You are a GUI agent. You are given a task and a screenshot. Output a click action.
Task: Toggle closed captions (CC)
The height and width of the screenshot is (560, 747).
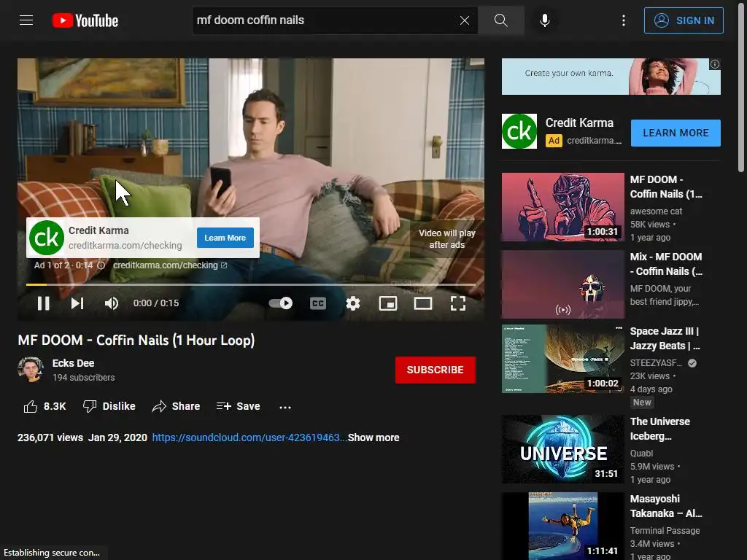[318, 303]
